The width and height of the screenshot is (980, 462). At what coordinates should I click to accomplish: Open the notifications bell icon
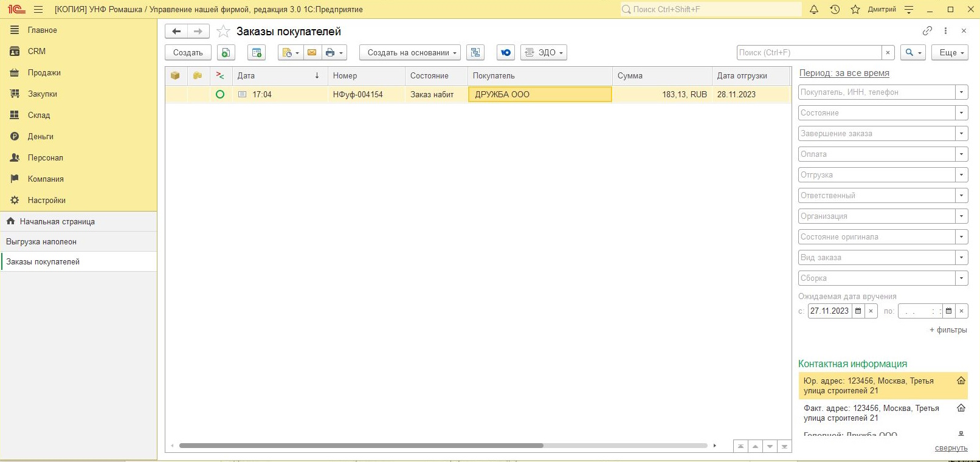814,10
